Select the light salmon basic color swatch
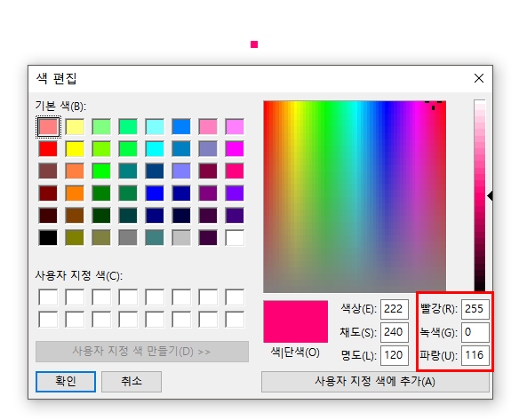Viewport: 527px width, 420px height. [x=48, y=127]
